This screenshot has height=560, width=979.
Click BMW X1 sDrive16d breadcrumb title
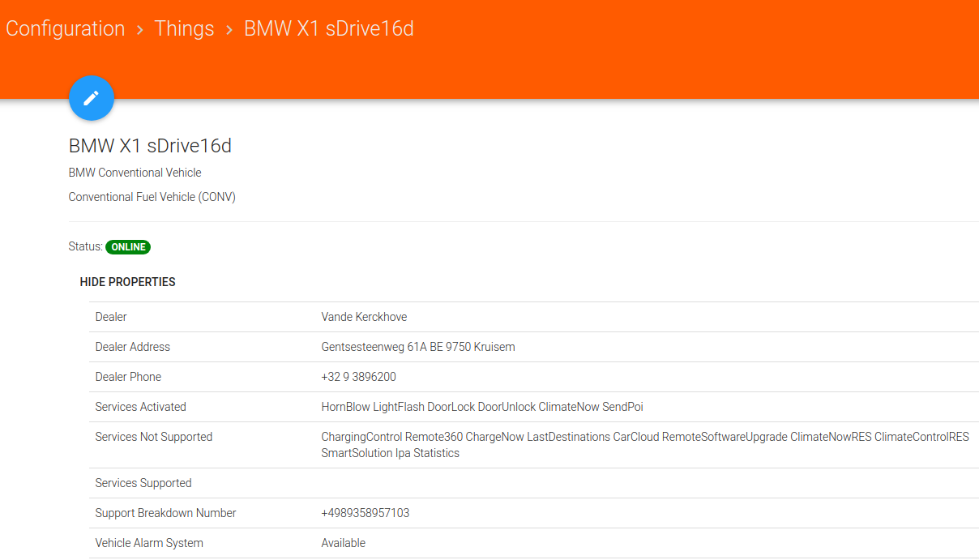click(x=329, y=28)
